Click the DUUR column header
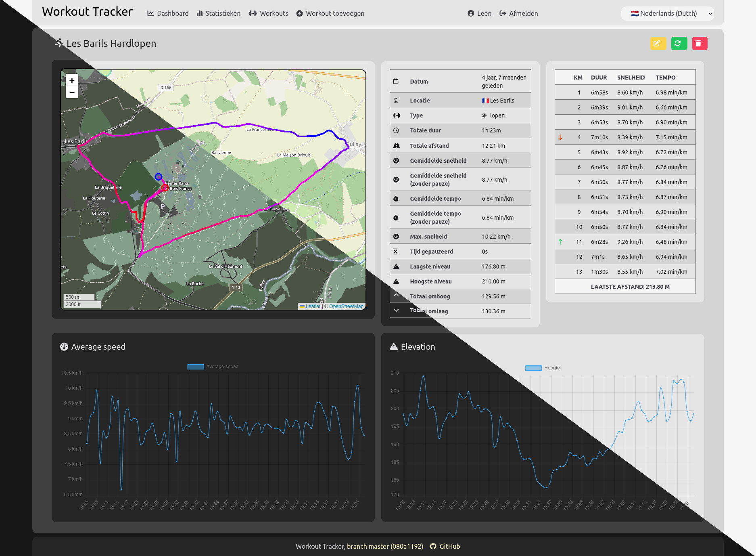The image size is (756, 556). tap(599, 78)
